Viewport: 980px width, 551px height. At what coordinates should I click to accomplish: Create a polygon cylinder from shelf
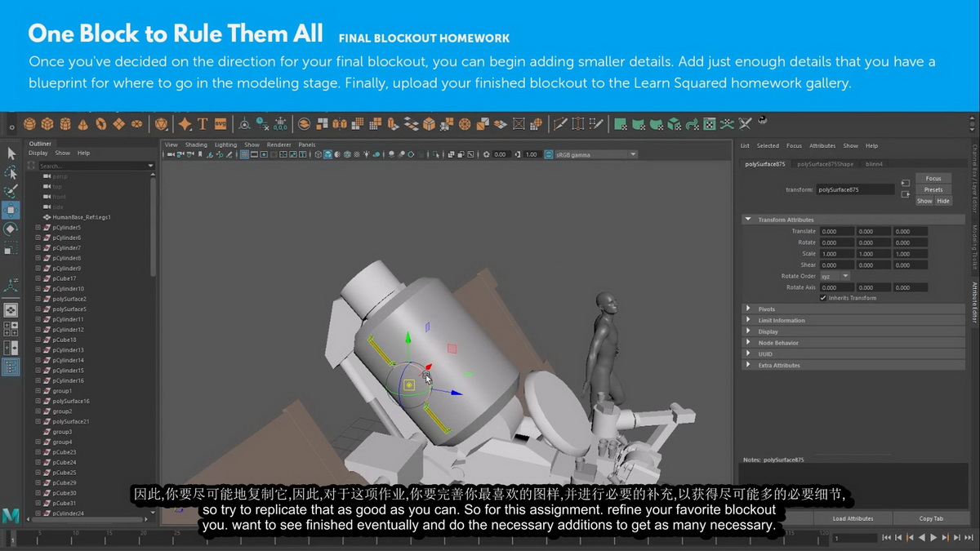point(65,124)
